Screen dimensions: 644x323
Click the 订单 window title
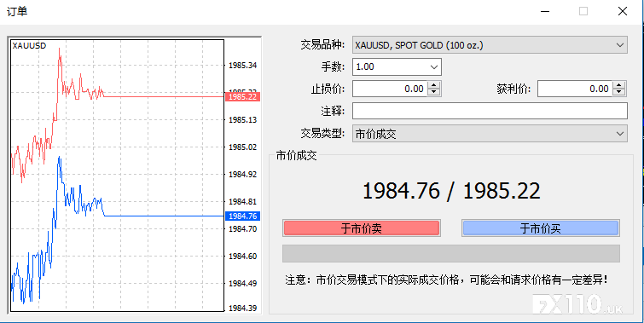click(17, 11)
